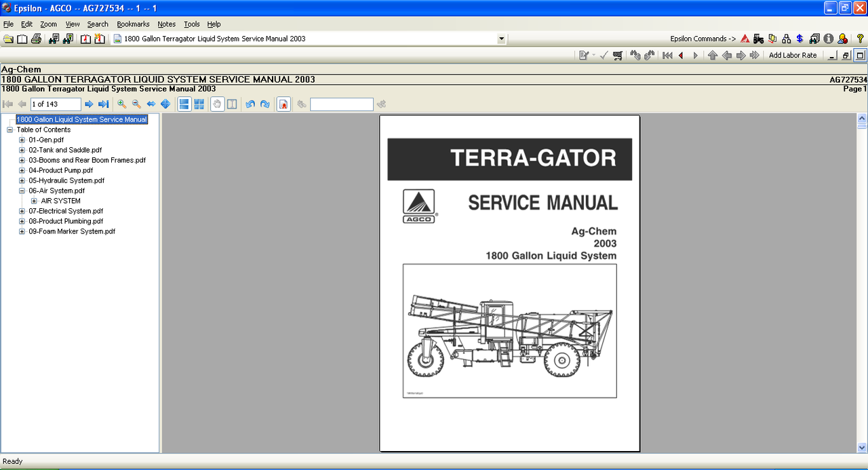Click the AGCO red triangle Epsilon command

(x=745, y=39)
